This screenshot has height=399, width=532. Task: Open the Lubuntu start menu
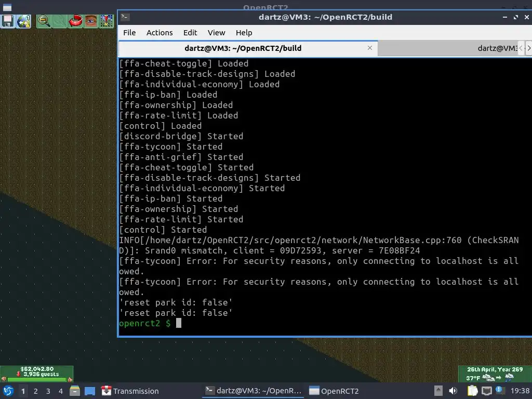pyautogui.click(x=8, y=391)
